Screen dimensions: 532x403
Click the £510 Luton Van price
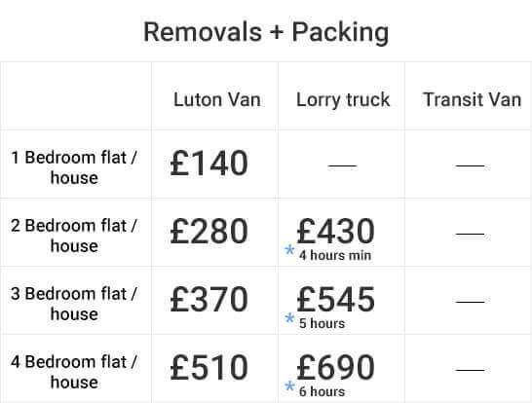(x=209, y=367)
